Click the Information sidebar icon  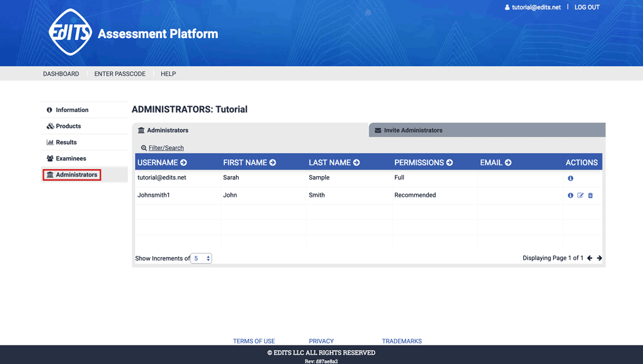click(50, 110)
